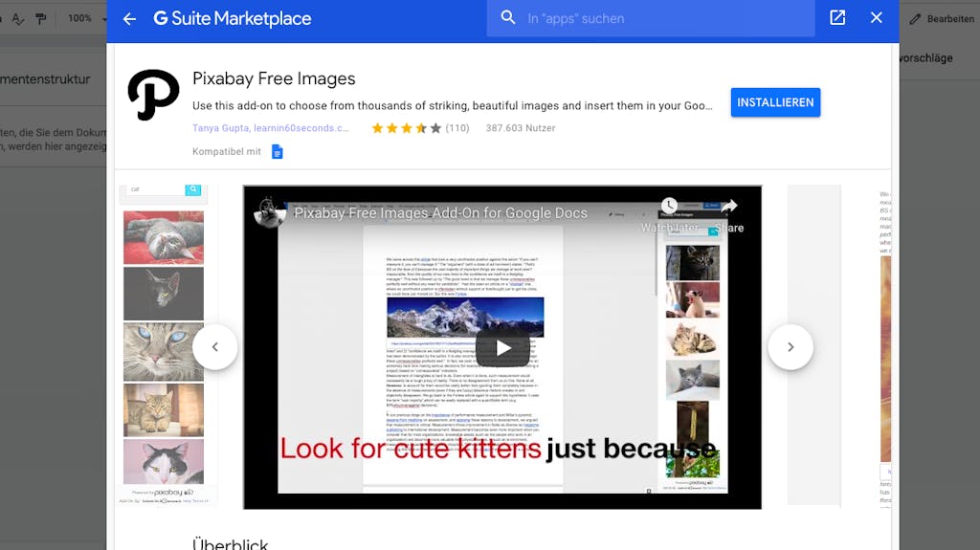This screenshot has width=980, height=550.
Task: Open Tanya Gupta developer link
Action: point(271,128)
